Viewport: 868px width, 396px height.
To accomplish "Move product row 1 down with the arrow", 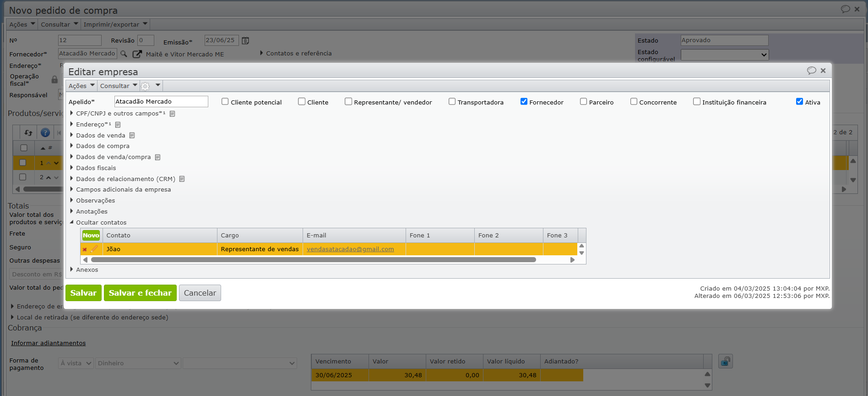I will (x=56, y=163).
